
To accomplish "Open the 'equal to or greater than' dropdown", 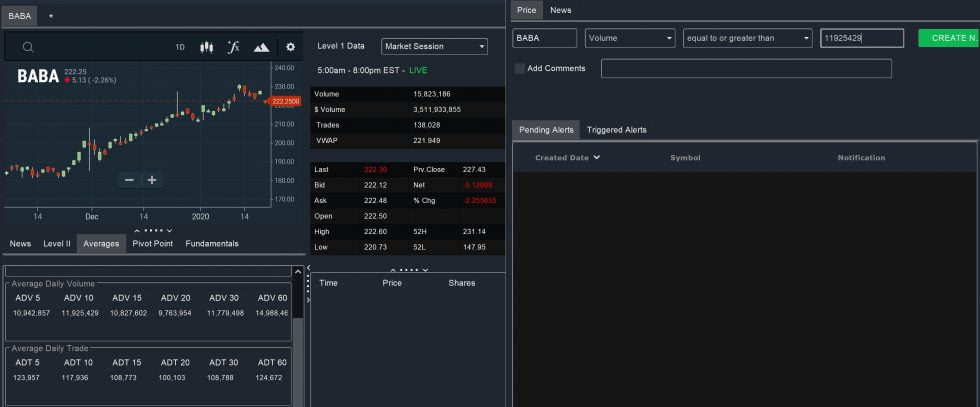I will [747, 38].
